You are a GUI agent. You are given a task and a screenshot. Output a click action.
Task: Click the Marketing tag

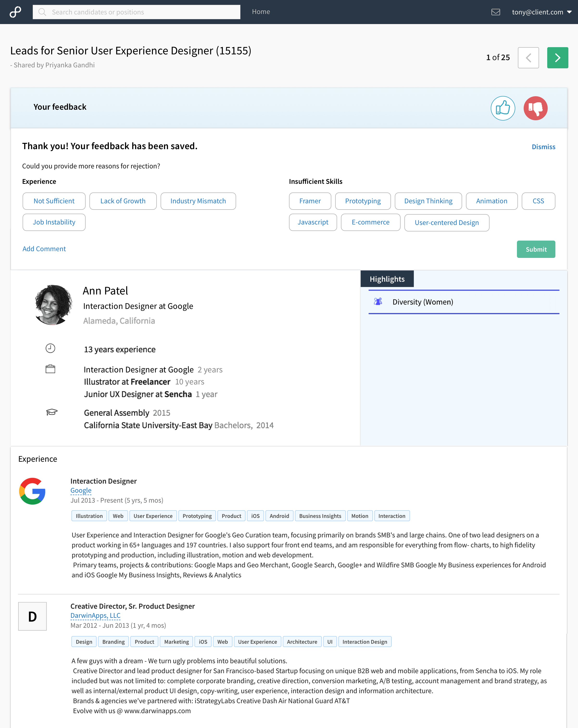tap(176, 642)
